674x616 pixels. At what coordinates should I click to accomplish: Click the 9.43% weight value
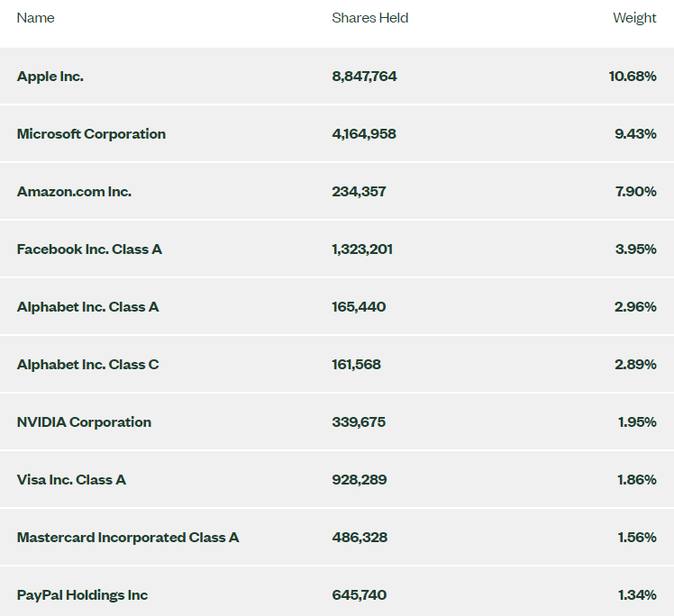635,134
